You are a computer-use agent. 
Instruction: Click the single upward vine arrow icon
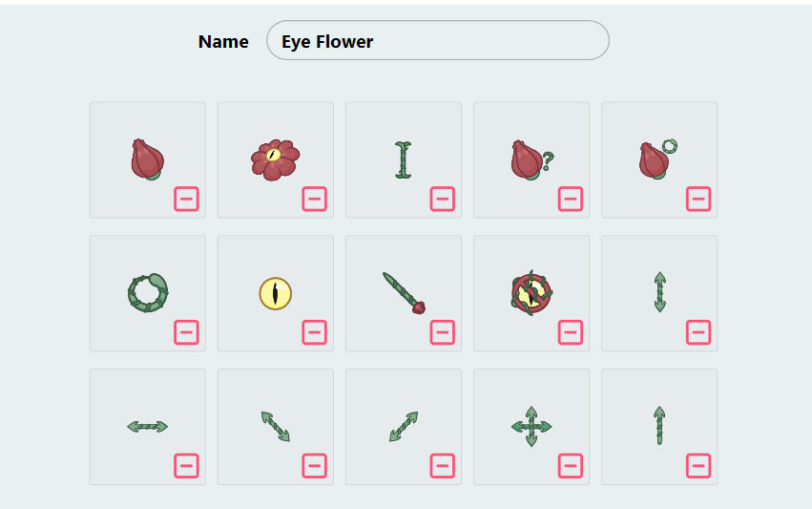coord(659,426)
